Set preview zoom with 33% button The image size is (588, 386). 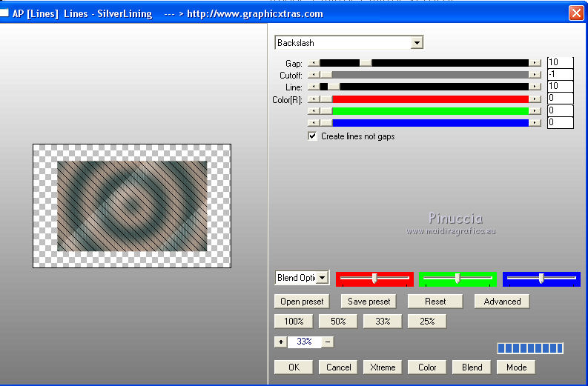[383, 321]
